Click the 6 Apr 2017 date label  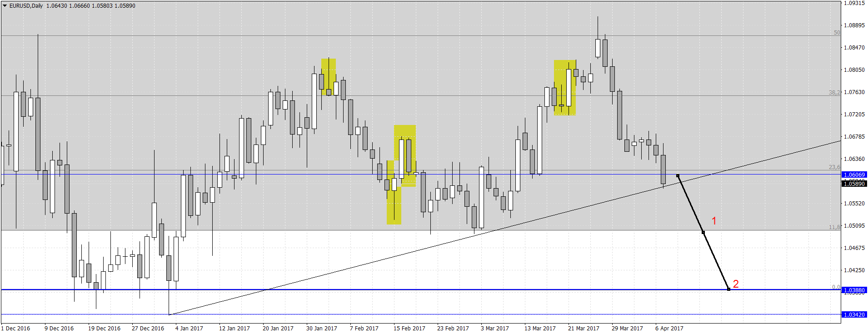coord(669,329)
